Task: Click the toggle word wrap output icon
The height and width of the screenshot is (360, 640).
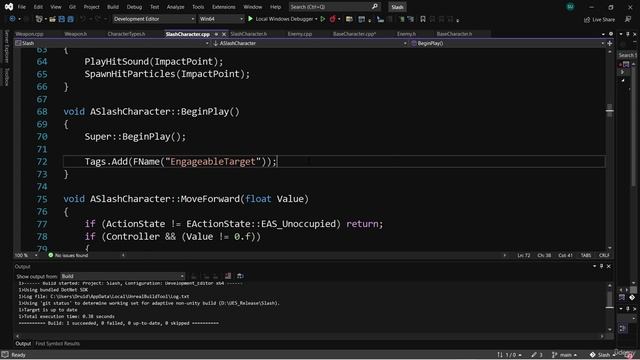Action: [x=240, y=276]
